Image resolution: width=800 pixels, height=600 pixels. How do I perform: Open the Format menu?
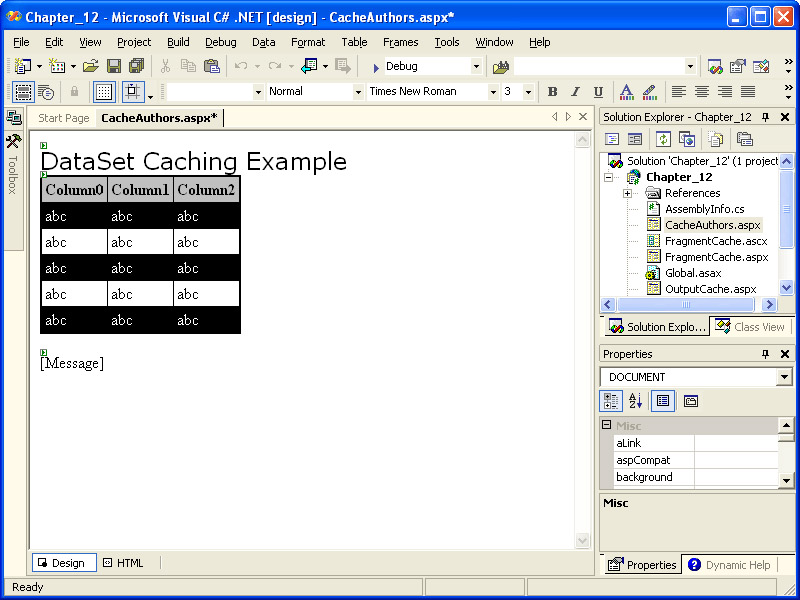click(x=308, y=42)
